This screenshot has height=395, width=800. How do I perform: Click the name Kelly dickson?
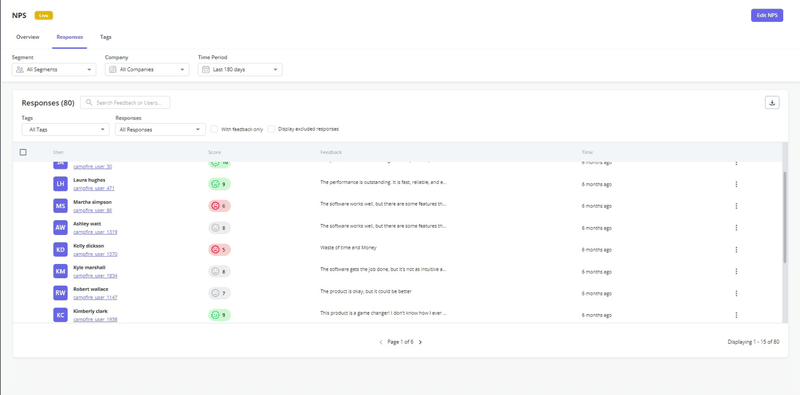[89, 245]
